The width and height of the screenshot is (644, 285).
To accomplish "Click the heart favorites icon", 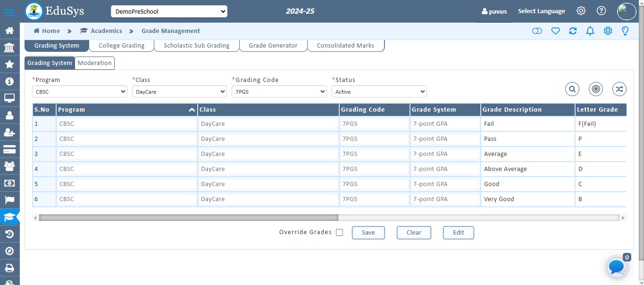I will click(555, 31).
